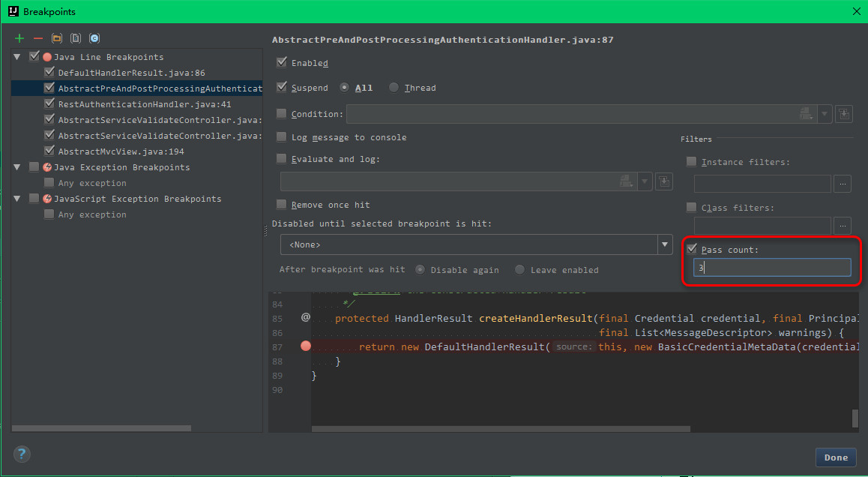
Task: Uncheck the Pass count checkbox
Action: [x=690, y=249]
